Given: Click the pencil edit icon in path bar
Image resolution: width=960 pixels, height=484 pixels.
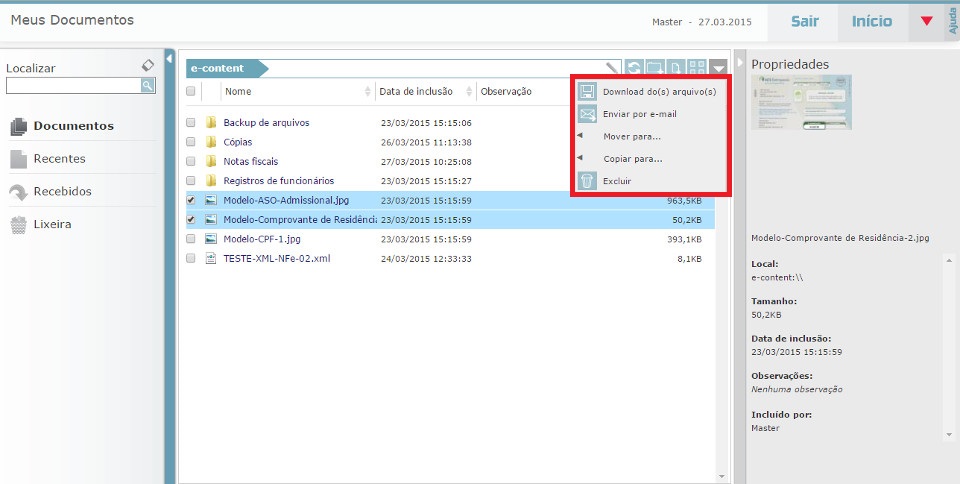Looking at the screenshot, I should pos(612,69).
